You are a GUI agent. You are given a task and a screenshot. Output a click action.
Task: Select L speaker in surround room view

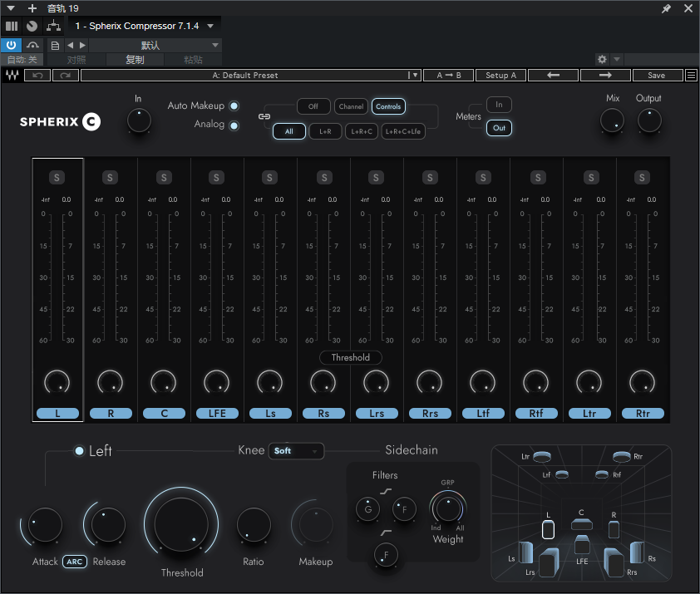548,530
